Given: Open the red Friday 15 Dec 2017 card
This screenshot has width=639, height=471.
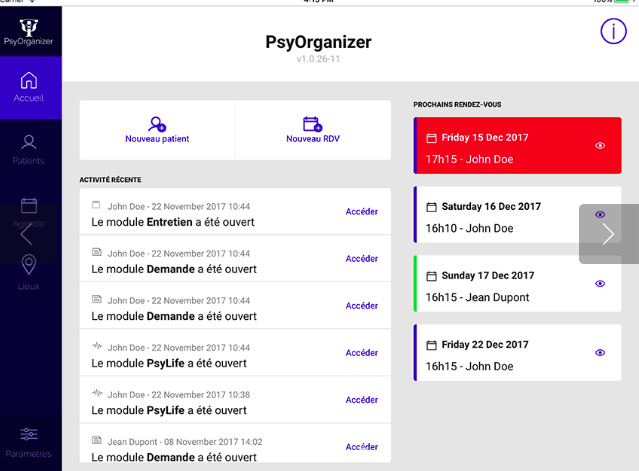Looking at the screenshot, I should click(x=518, y=145).
